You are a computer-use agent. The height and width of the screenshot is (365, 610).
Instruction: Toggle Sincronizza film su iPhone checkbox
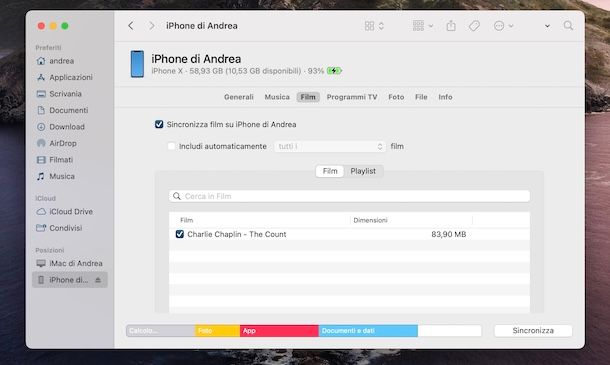159,124
